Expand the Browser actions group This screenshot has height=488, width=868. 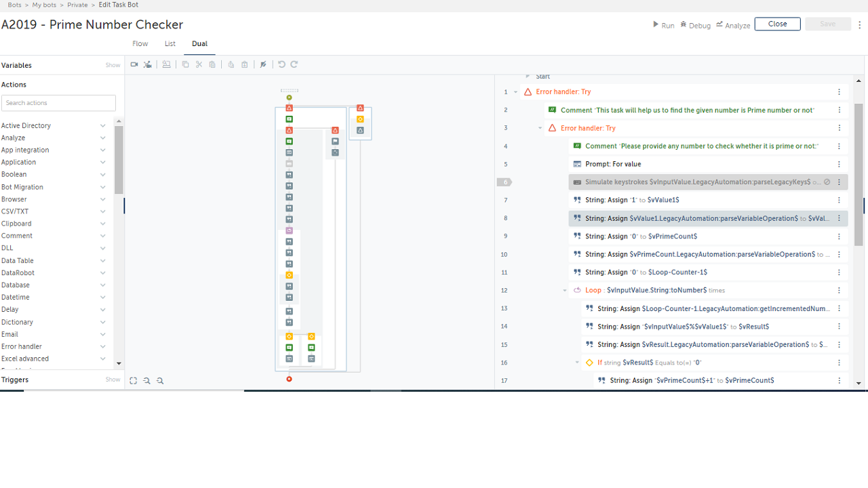[x=103, y=199]
